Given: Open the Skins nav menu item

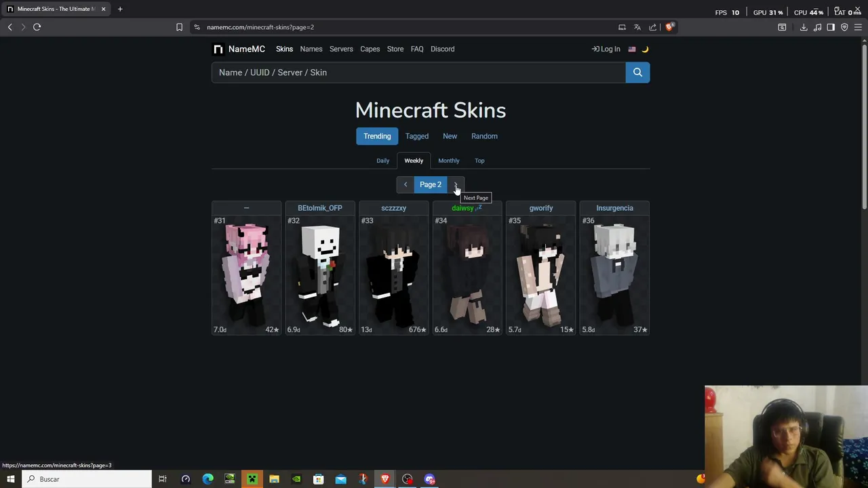Looking at the screenshot, I should 284,49.
